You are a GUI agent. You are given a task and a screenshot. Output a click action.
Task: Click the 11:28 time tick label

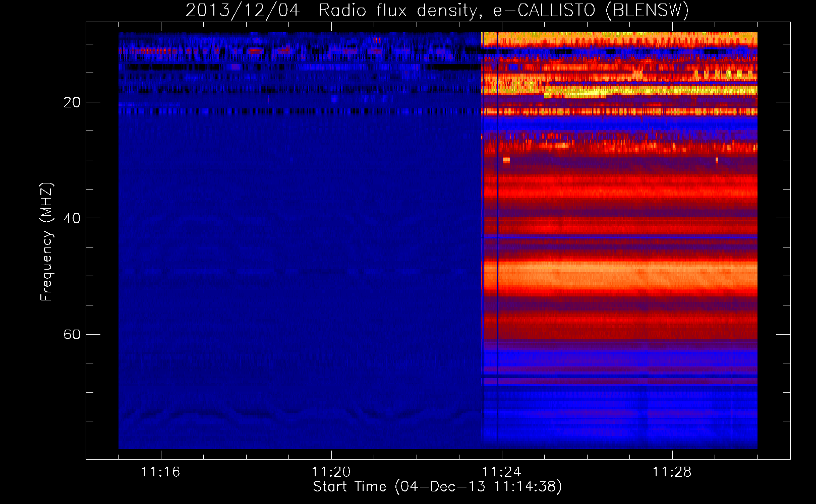point(672,472)
